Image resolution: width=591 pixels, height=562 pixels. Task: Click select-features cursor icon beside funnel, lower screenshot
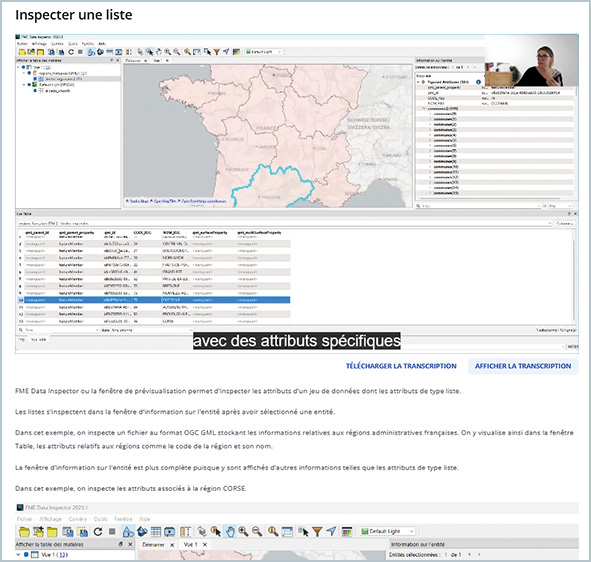point(303,532)
